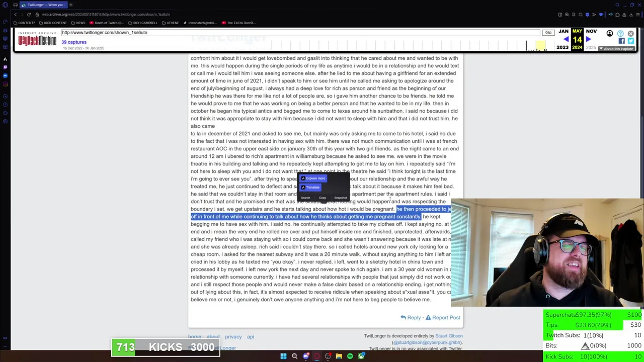Close the Wayback toolbar
The height and width of the screenshot is (362, 644).
(631, 34)
